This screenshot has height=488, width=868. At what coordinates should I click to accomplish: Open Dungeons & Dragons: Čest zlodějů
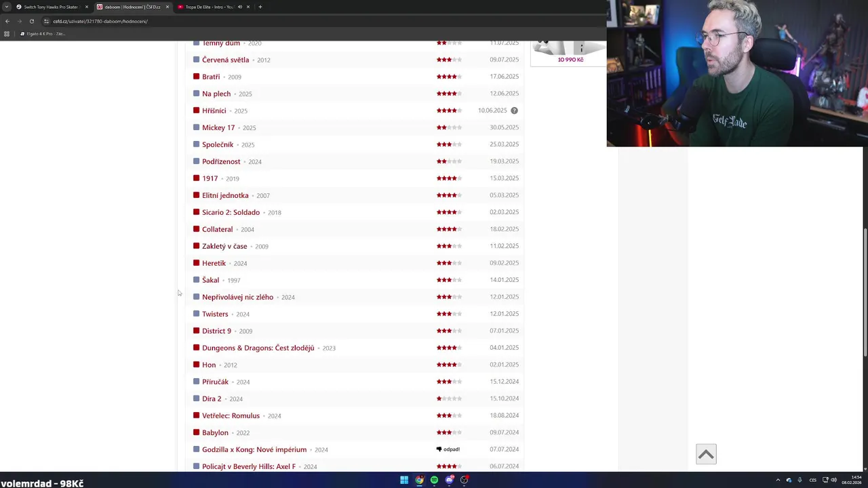[x=258, y=348]
